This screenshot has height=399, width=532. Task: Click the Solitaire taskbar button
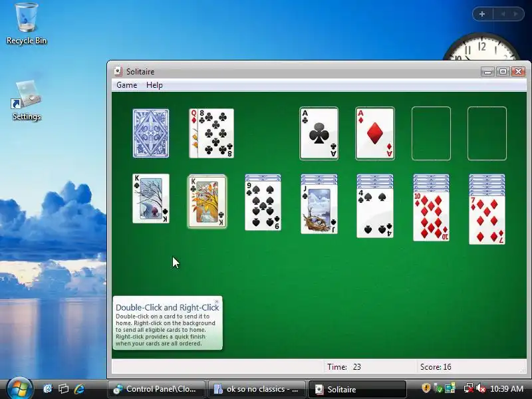357,389
